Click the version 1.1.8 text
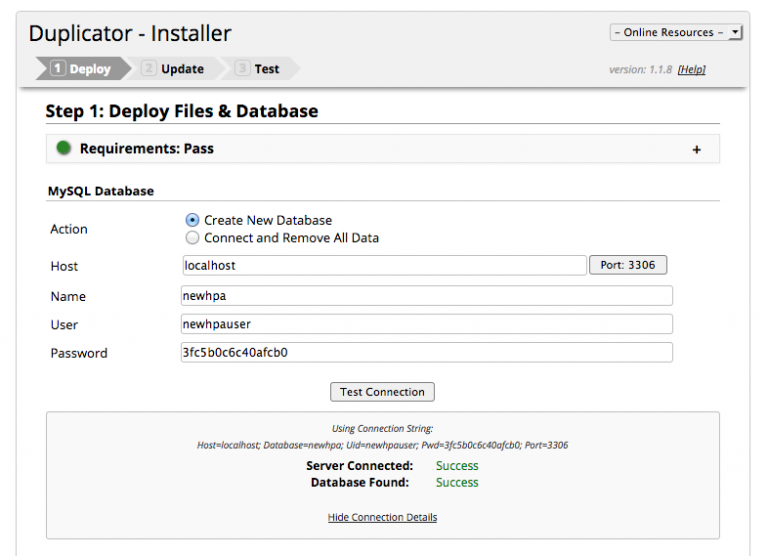Image resolution: width=768 pixels, height=556 pixels. [x=641, y=70]
